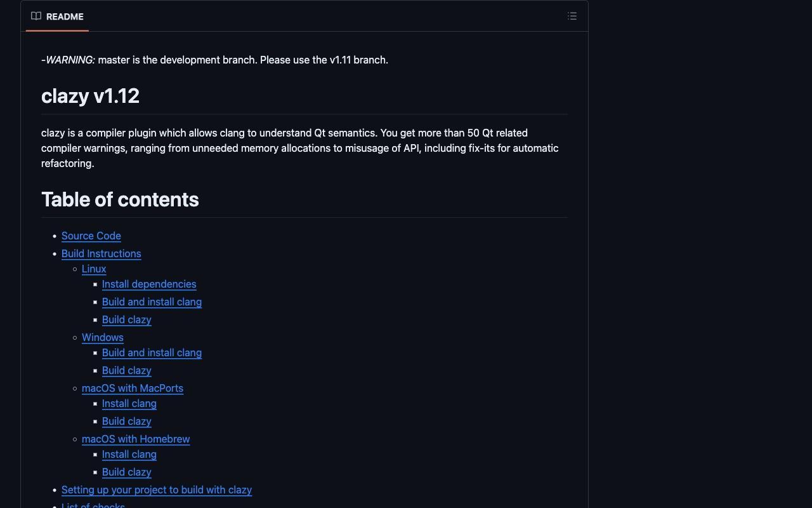
Task: Open Install clang under MacPorts
Action: (129, 403)
